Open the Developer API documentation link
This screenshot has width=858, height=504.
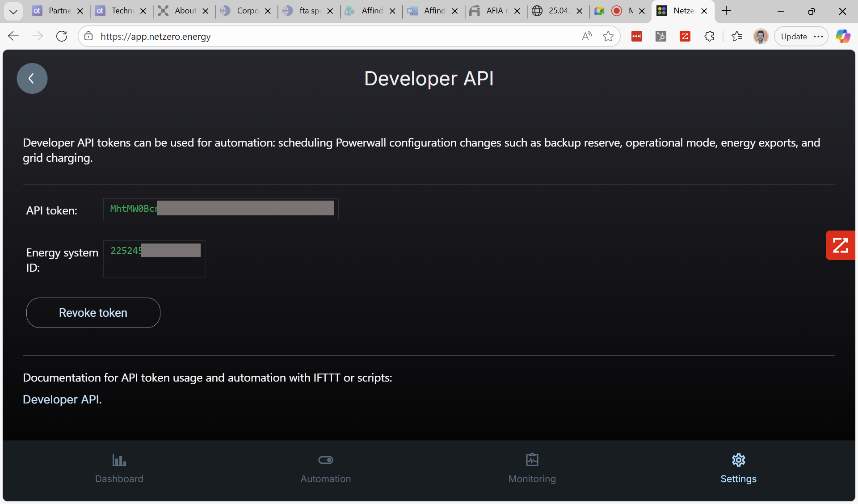(x=60, y=399)
